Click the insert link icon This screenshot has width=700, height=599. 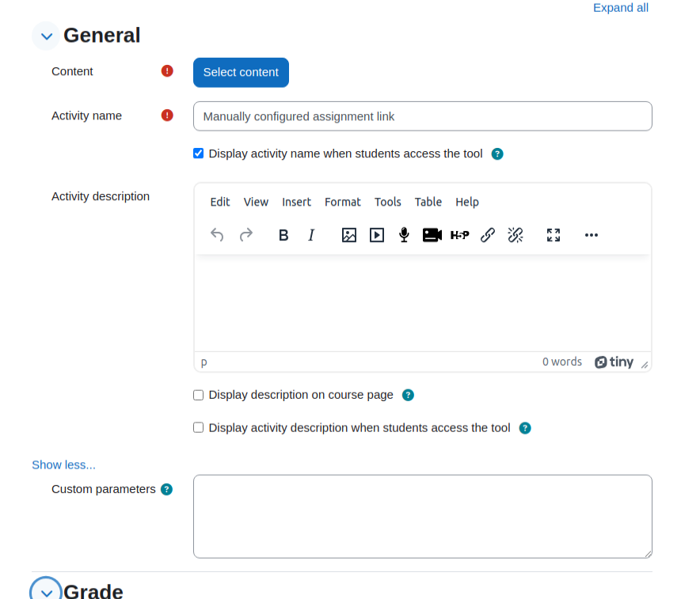click(x=488, y=235)
